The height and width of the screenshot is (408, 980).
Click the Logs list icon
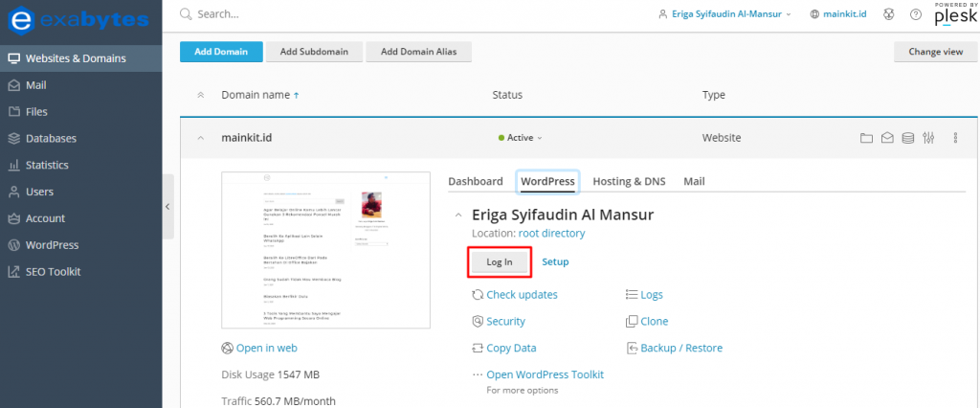[632, 295]
